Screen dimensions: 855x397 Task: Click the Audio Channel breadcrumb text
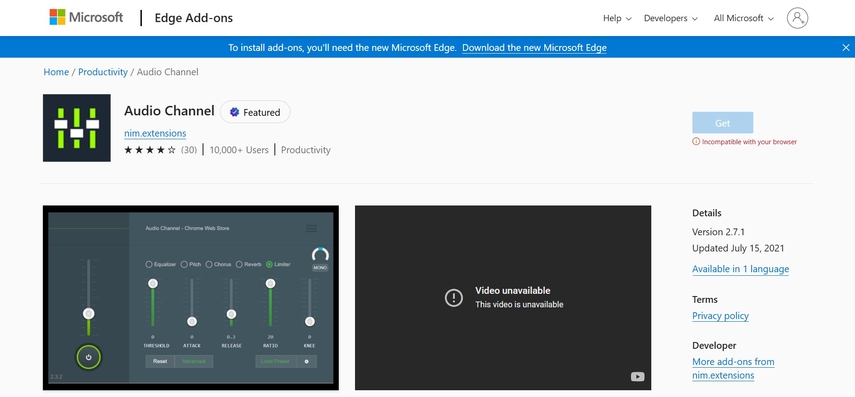(x=167, y=72)
